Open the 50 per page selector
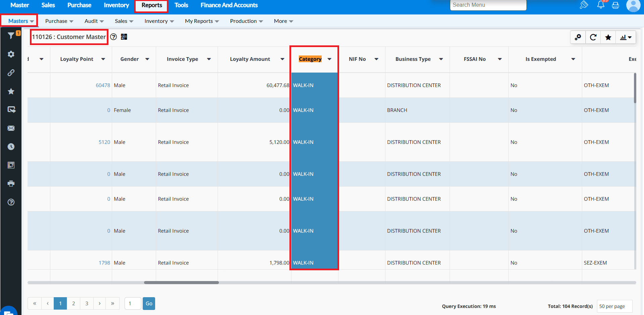The width and height of the screenshot is (644, 315). (x=614, y=306)
